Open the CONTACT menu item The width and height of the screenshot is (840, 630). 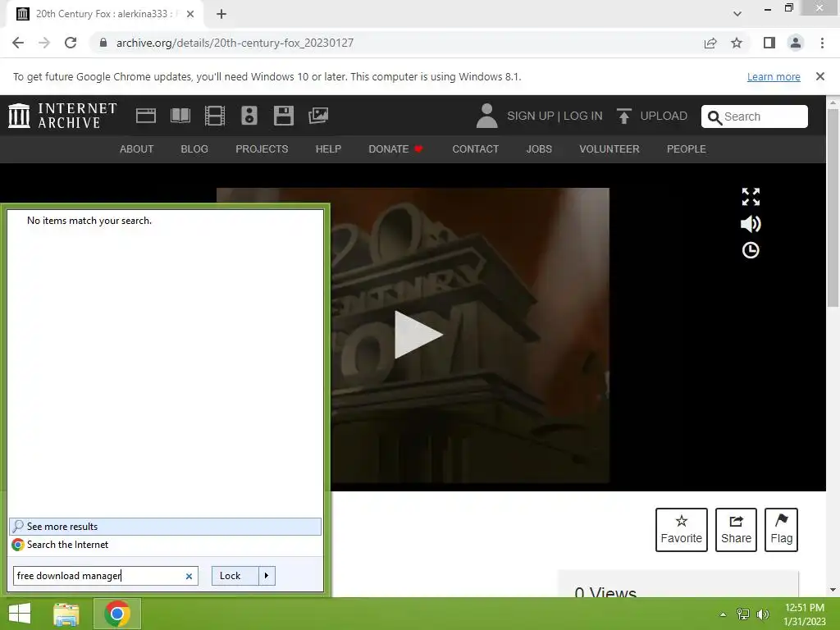[x=475, y=149]
